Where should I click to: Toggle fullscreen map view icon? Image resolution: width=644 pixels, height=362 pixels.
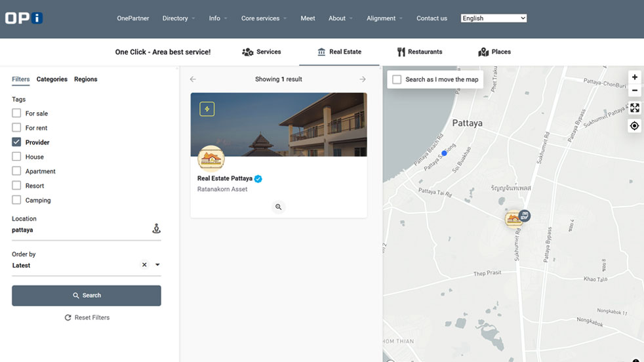634,108
